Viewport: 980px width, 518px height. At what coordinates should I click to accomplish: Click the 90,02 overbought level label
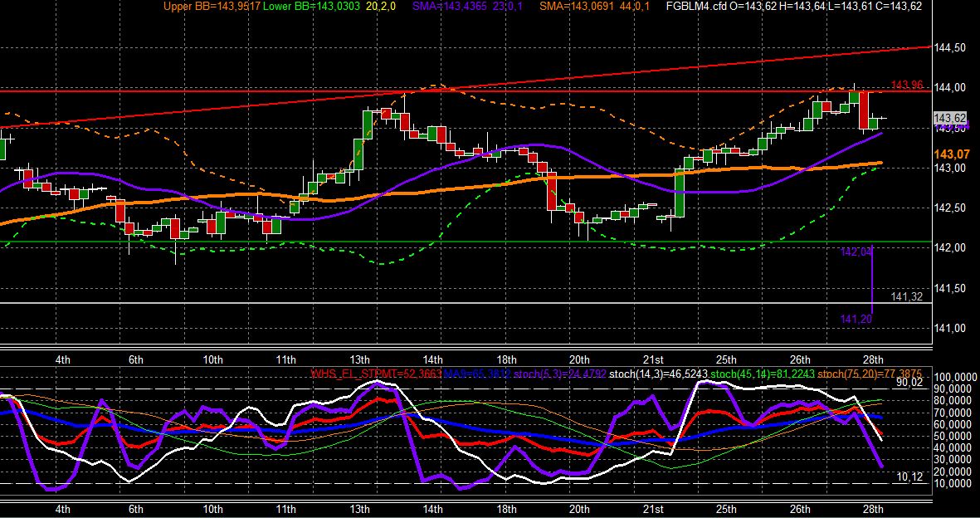click(910, 382)
